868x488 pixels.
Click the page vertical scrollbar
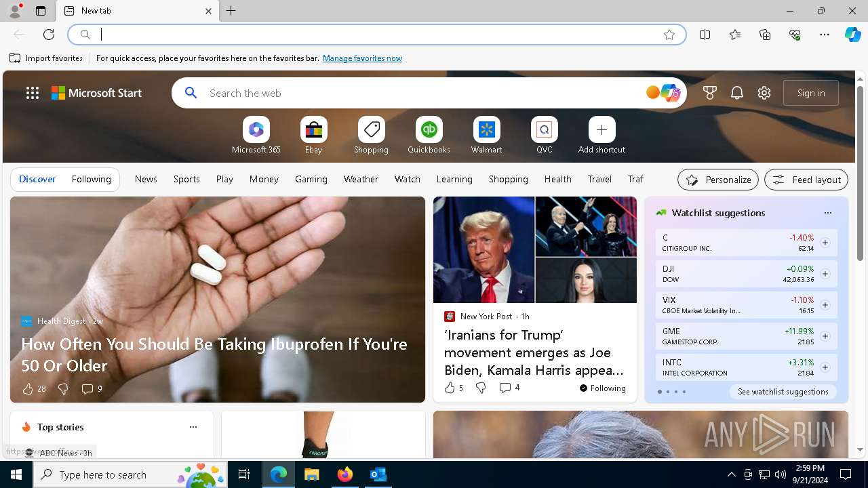[860, 173]
